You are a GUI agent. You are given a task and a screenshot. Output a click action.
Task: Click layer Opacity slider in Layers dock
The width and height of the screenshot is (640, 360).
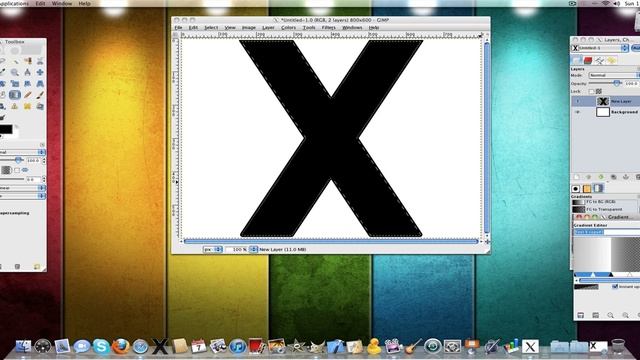[x=606, y=83]
